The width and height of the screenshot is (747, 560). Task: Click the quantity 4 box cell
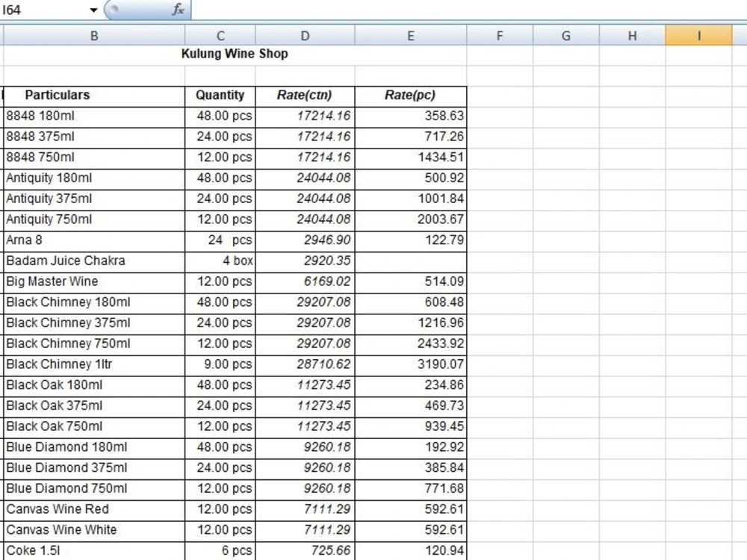[220, 261]
